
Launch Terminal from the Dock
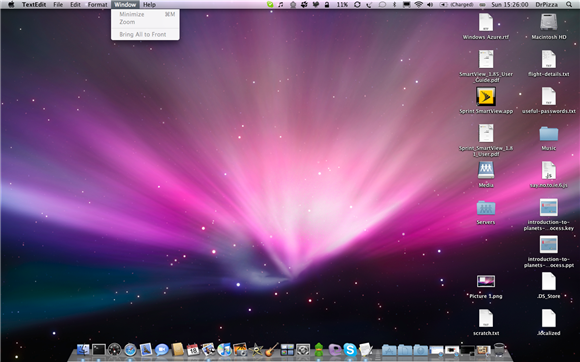(x=99, y=349)
